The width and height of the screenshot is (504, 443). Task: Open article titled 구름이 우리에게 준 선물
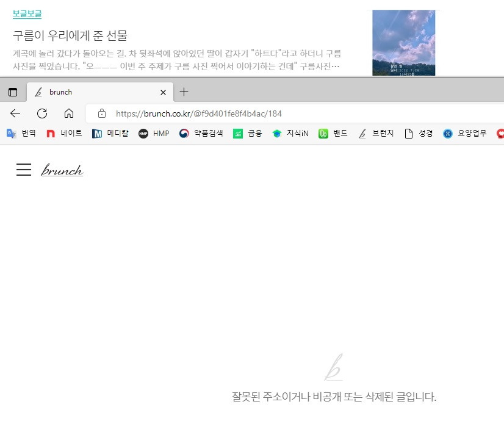click(x=70, y=35)
